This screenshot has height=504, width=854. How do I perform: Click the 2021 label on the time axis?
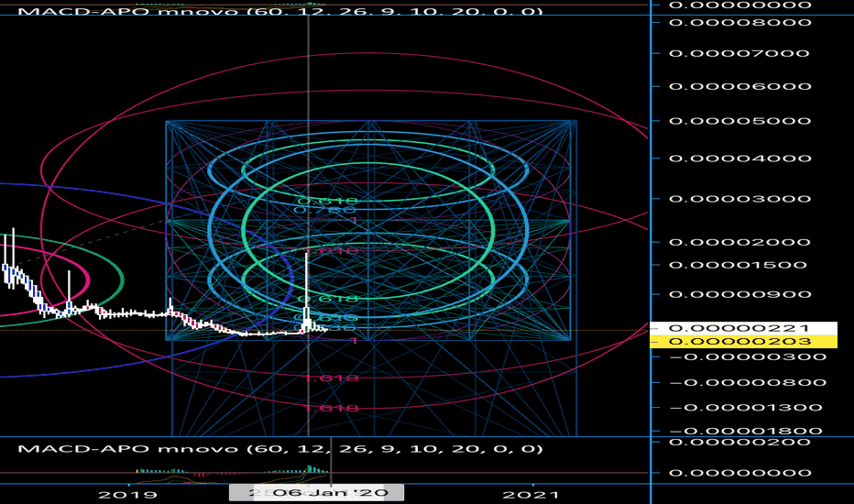point(531,495)
